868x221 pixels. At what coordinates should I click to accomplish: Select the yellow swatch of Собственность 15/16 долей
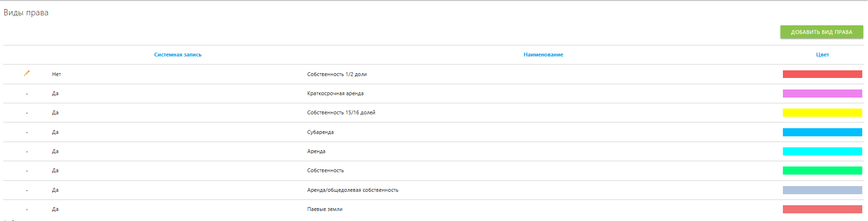(x=823, y=112)
